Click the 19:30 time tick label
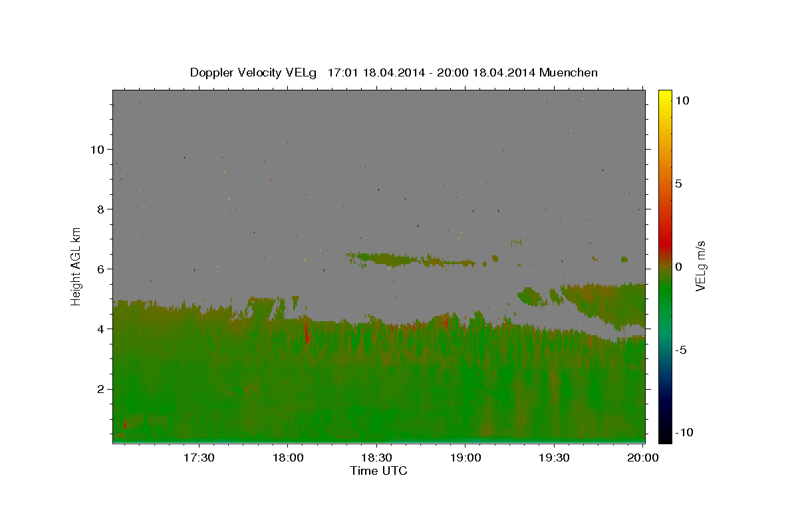798x532 pixels. [554, 458]
